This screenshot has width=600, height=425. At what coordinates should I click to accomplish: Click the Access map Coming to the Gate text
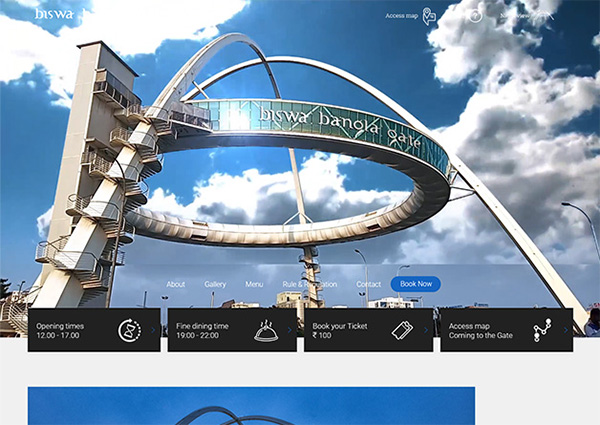481,331
